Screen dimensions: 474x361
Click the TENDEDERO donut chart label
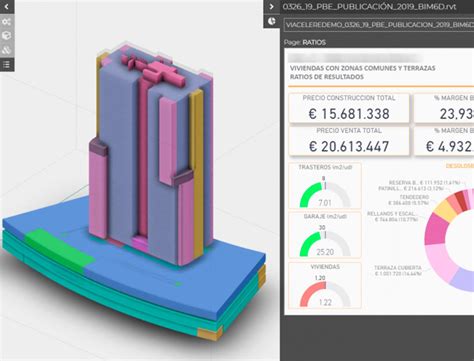408,200
